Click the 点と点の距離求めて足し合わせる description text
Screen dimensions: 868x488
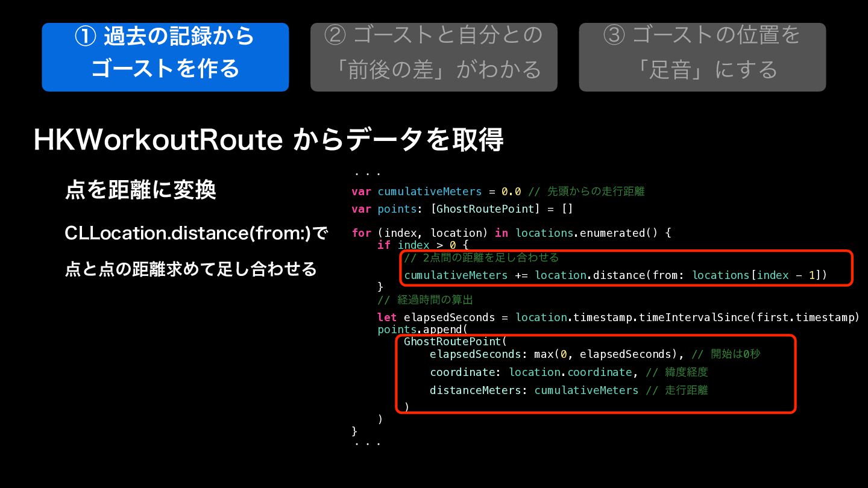click(x=191, y=269)
